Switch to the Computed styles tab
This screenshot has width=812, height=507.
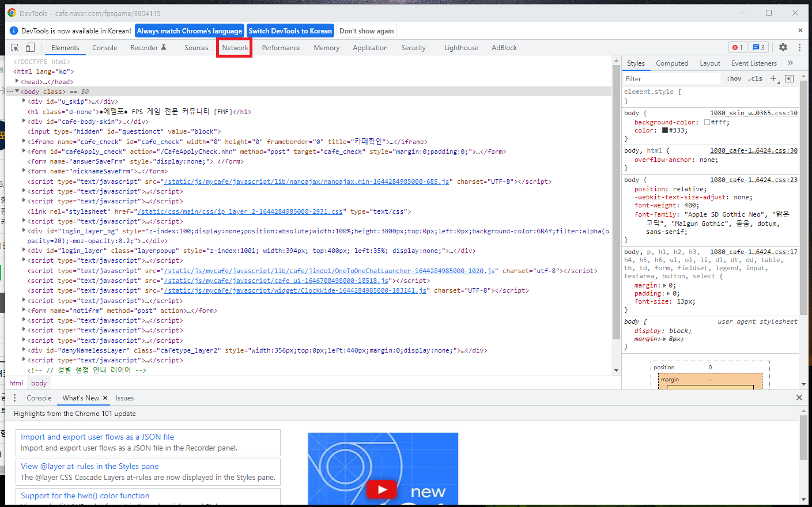672,63
